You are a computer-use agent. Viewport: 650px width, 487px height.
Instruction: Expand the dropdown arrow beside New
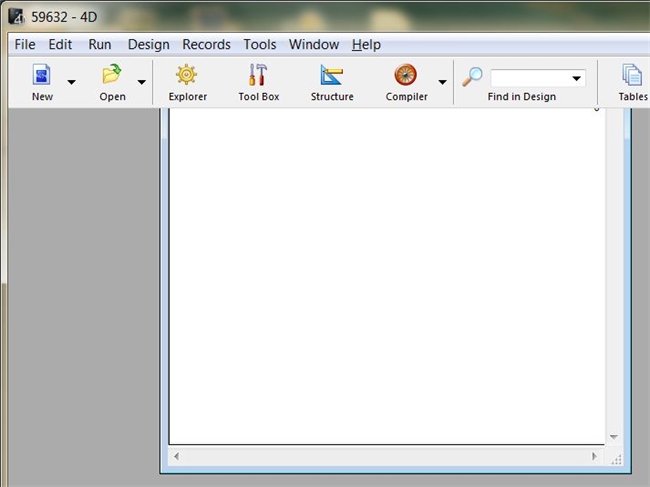tap(71, 82)
